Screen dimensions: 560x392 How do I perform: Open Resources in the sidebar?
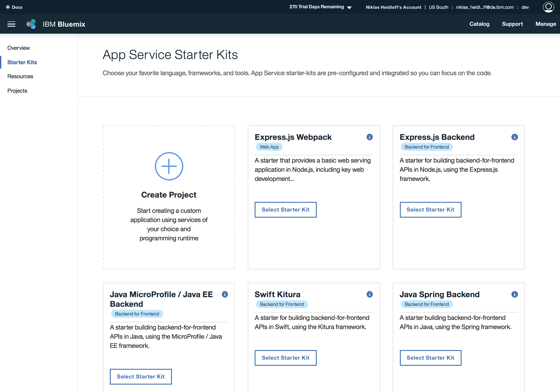[20, 76]
